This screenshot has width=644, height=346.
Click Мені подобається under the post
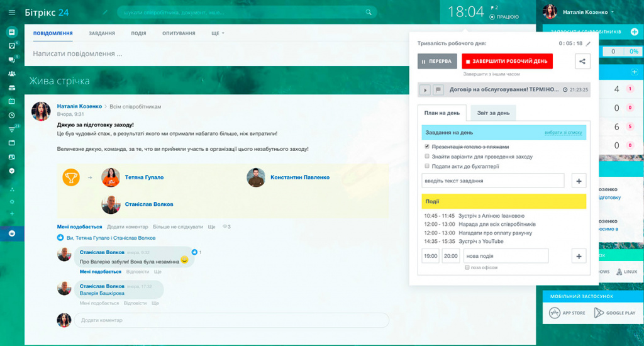[79, 227]
